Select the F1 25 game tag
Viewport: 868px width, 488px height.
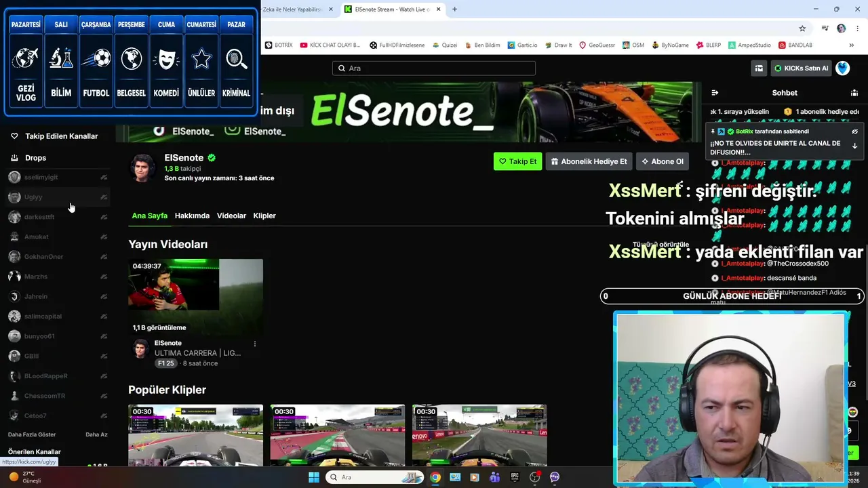[165, 363]
